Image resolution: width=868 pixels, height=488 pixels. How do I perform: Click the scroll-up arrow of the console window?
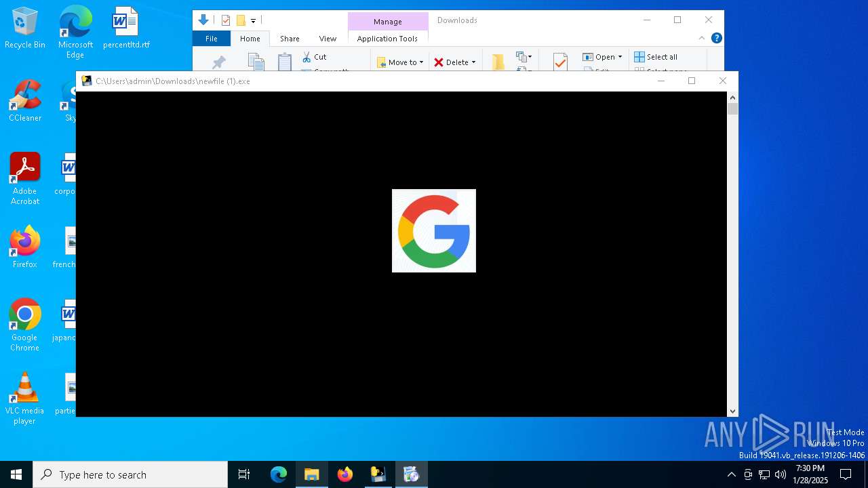point(732,97)
